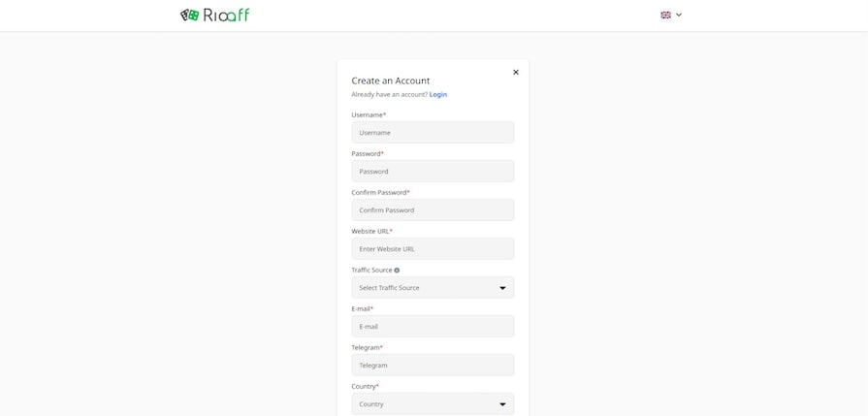Click the Traffic Source info icon
The height and width of the screenshot is (416, 868).
coord(397,271)
